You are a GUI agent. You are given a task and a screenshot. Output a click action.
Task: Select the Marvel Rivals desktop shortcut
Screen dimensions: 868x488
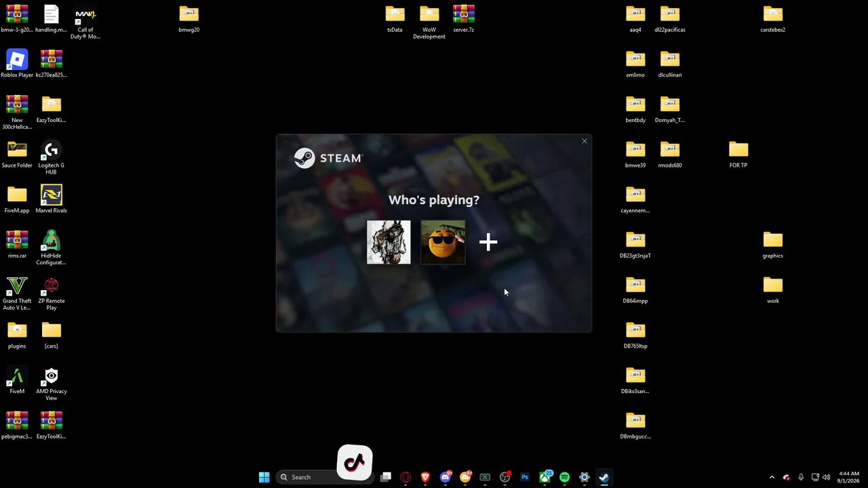51,199
